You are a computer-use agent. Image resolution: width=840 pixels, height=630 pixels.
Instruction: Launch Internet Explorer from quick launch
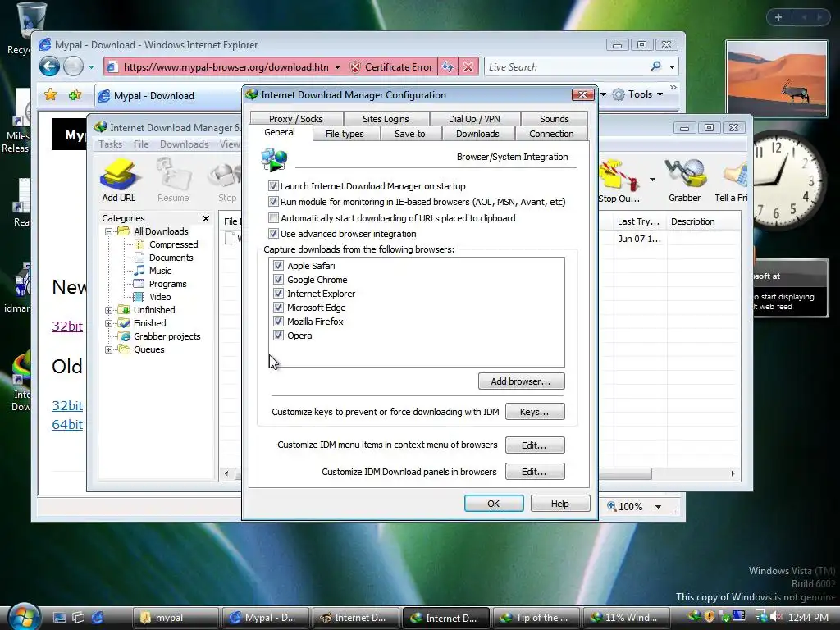pos(98,618)
